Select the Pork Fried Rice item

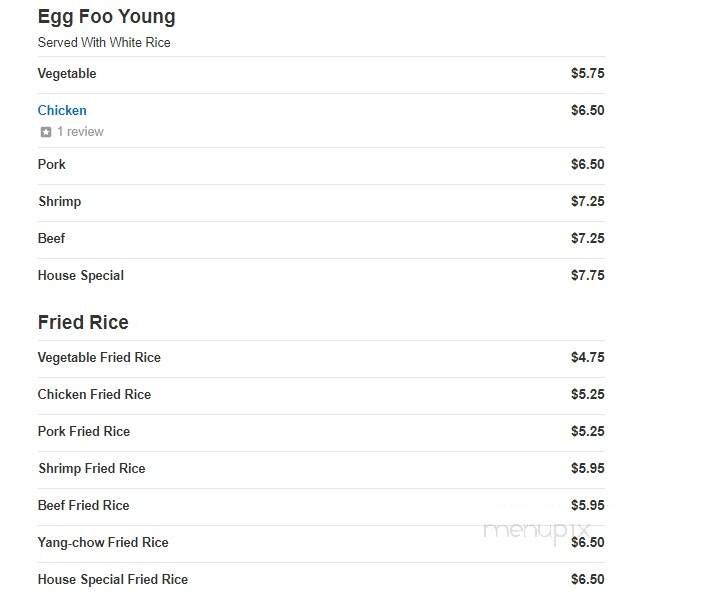[x=84, y=431]
